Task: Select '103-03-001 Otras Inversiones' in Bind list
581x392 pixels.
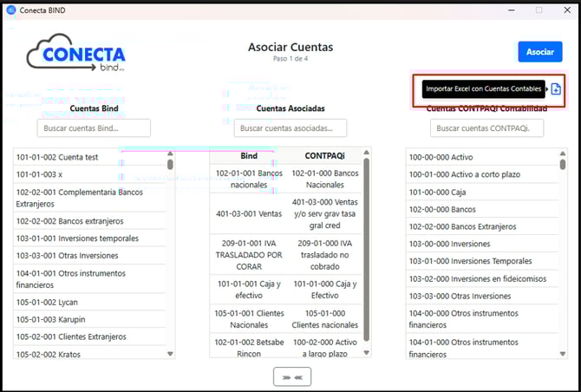Action: (90, 256)
